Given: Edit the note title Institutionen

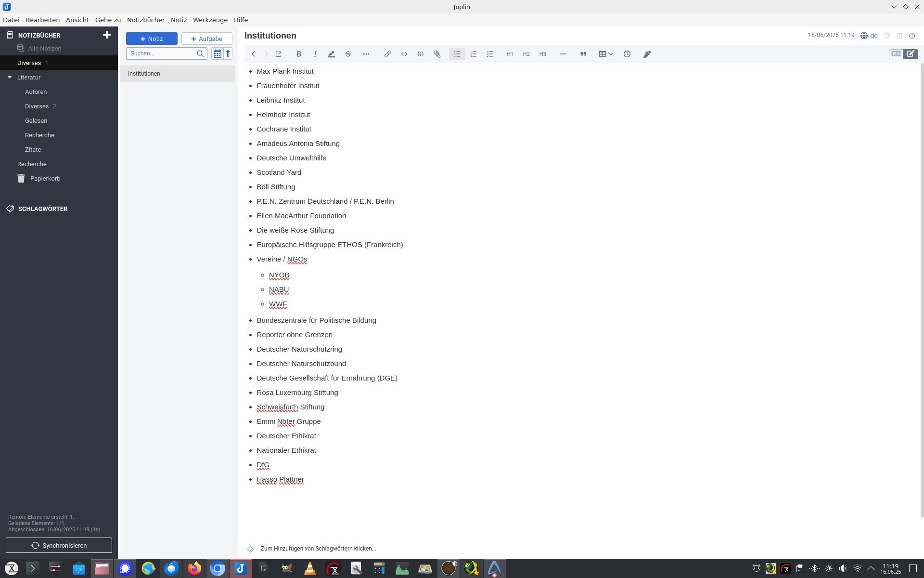Looking at the screenshot, I should click(270, 36).
